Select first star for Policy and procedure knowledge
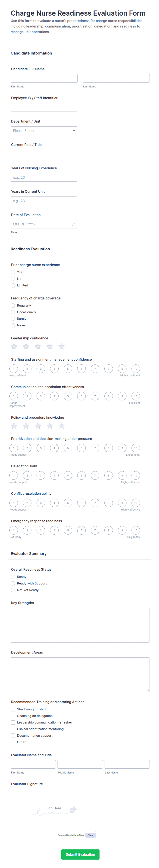Screen dimensions: 159x868 14,426
